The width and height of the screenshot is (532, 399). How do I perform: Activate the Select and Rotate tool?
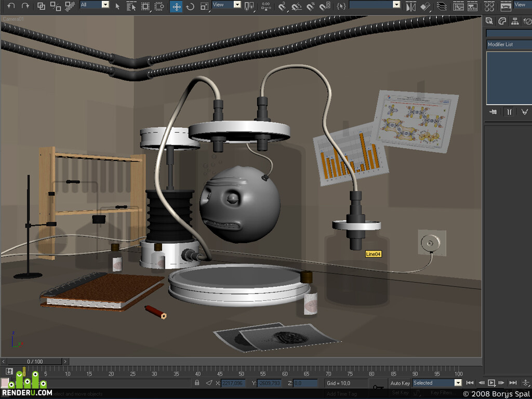tap(190, 6)
